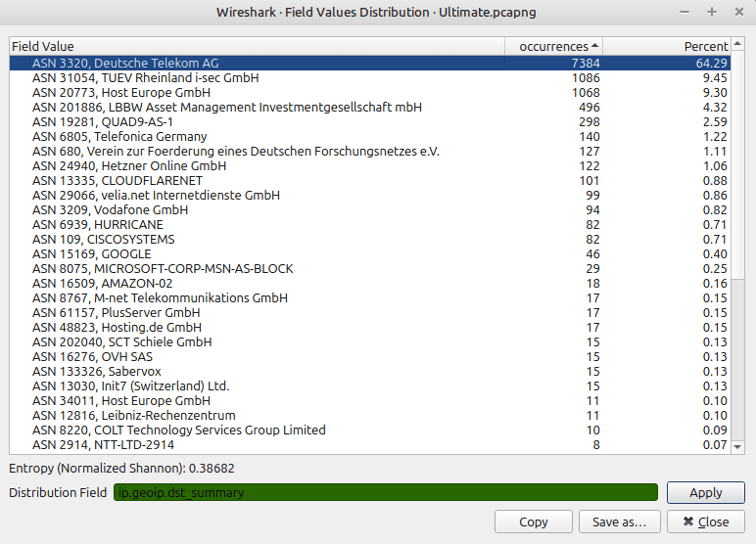The height and width of the screenshot is (544, 756).
Task: Select row ASN 19281, QUAD9-AS-1
Action: pyautogui.click(x=370, y=122)
